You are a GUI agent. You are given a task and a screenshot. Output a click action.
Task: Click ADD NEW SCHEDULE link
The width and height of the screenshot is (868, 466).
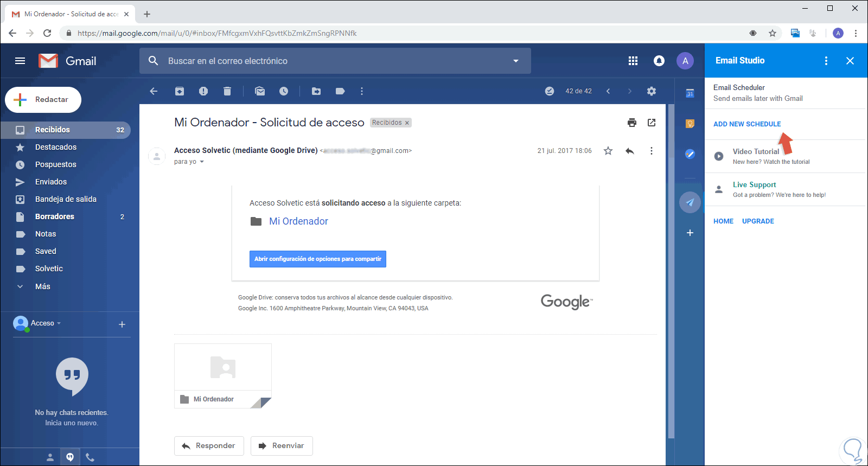tap(747, 124)
